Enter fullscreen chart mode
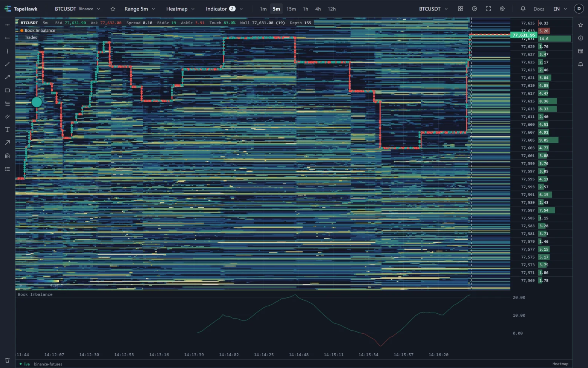The width and height of the screenshot is (588, 368). 488,9
